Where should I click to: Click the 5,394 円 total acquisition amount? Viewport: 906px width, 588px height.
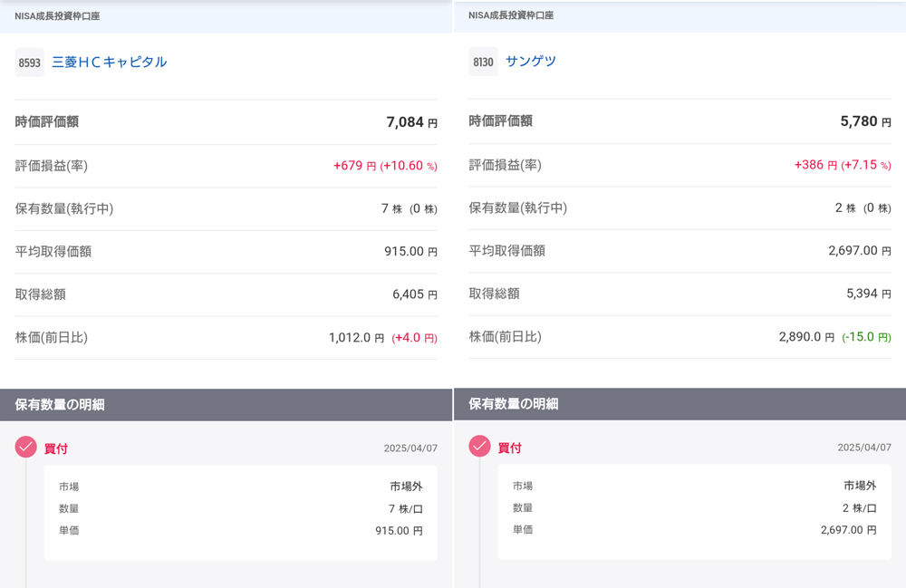tap(869, 294)
